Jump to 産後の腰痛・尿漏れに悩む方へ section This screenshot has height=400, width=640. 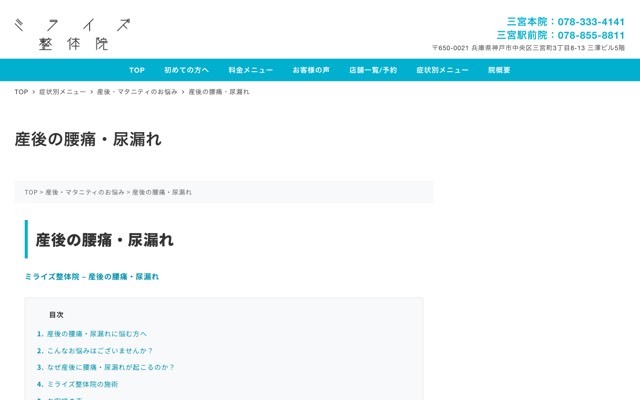[97, 334]
